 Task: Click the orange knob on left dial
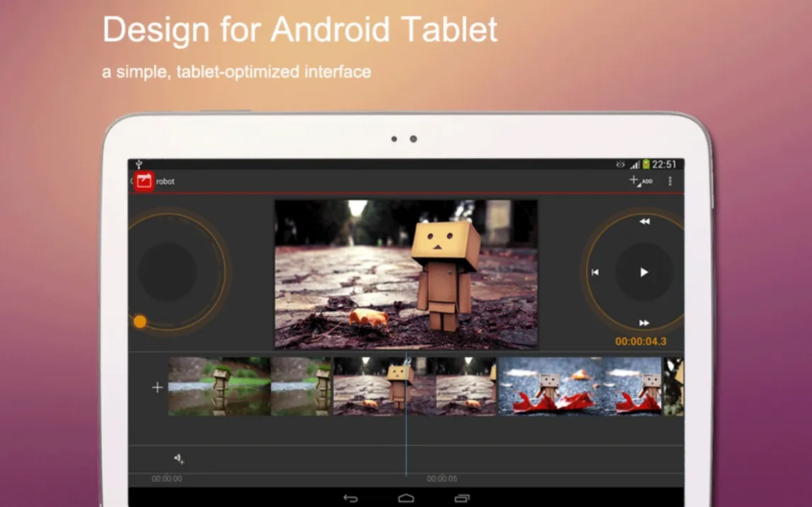[140, 321]
